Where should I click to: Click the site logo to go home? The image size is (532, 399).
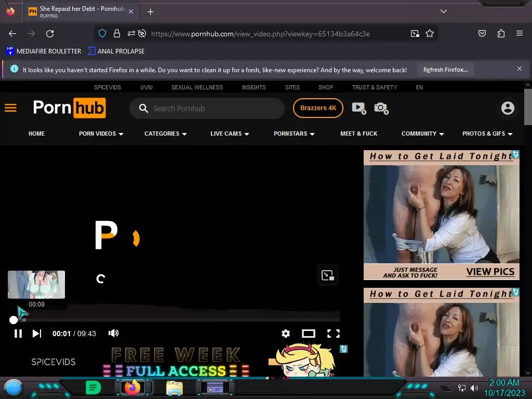(x=69, y=108)
